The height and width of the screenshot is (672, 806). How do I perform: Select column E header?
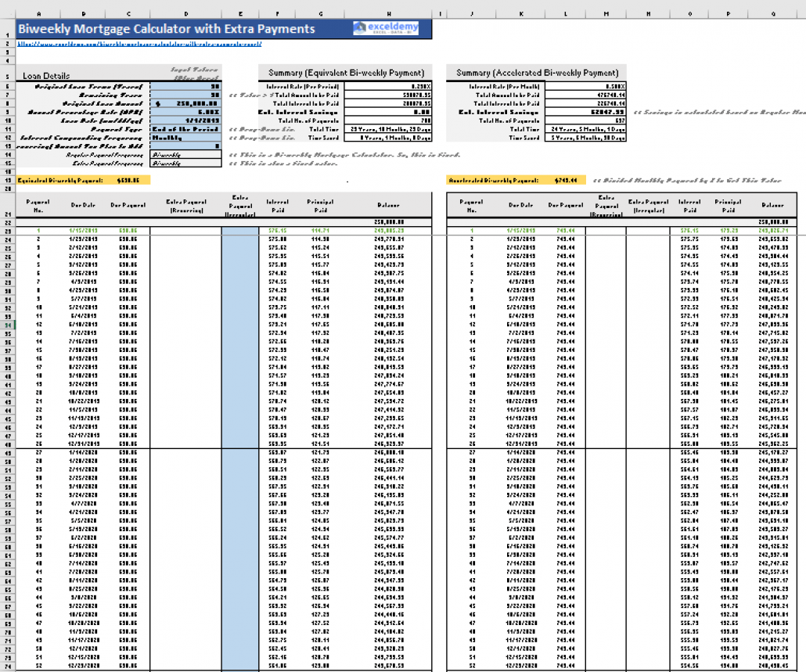click(x=240, y=14)
